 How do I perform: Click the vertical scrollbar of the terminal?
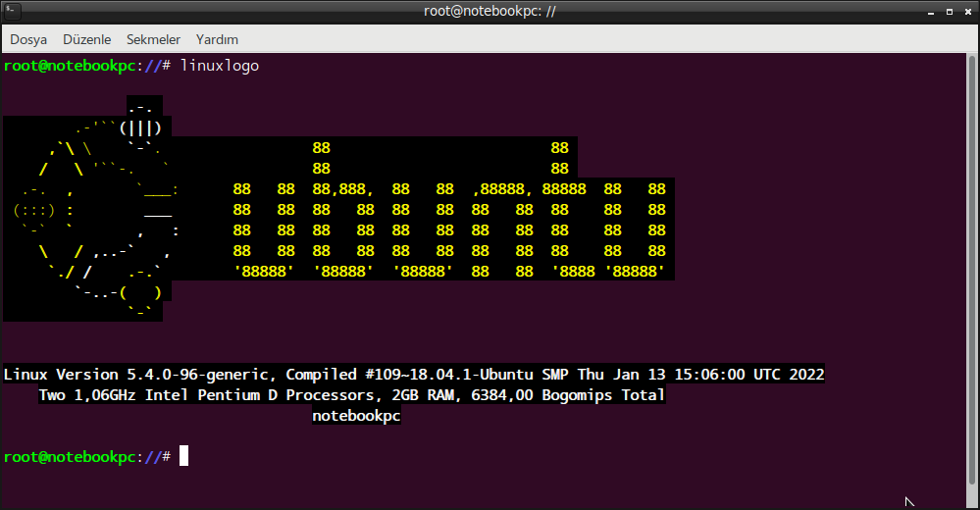coord(972,269)
